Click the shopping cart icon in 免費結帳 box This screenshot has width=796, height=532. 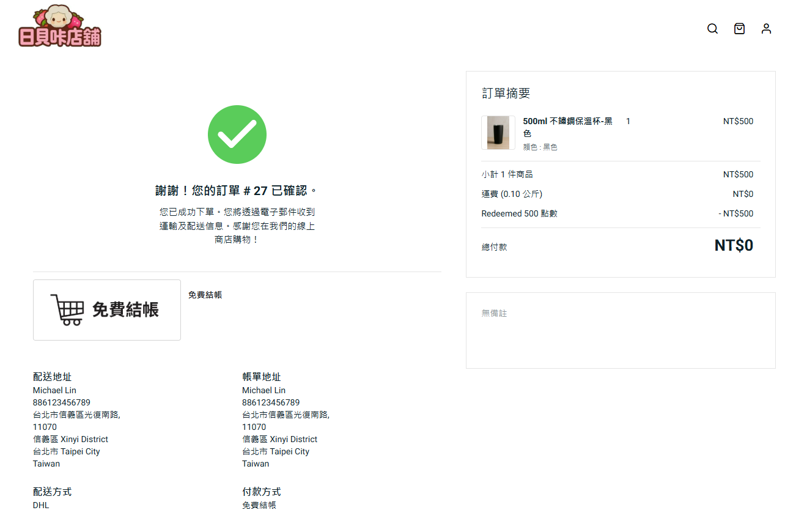tap(67, 309)
